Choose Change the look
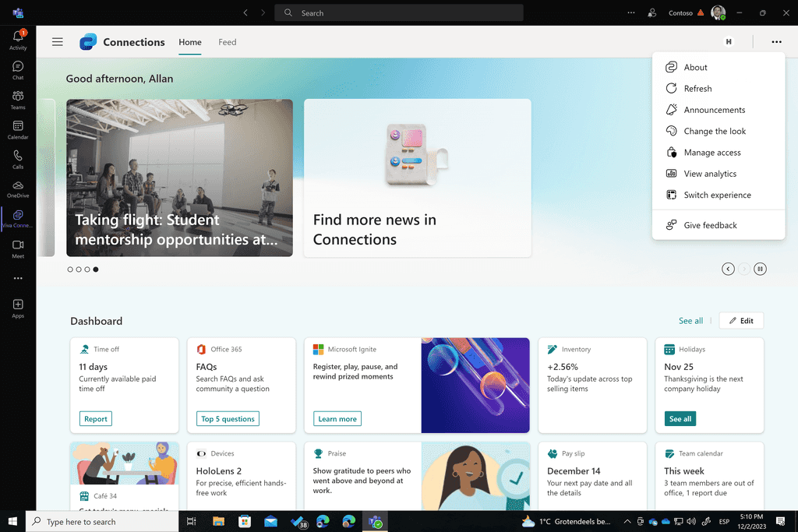Viewport: 798px width, 532px height. coord(718,131)
